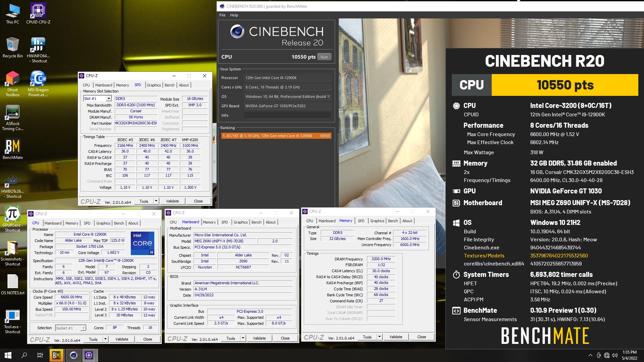Switch to CPU tab in Mainboard CPU-Z window
Image resolution: width=644 pixels, height=362 pixels.
tap(173, 222)
